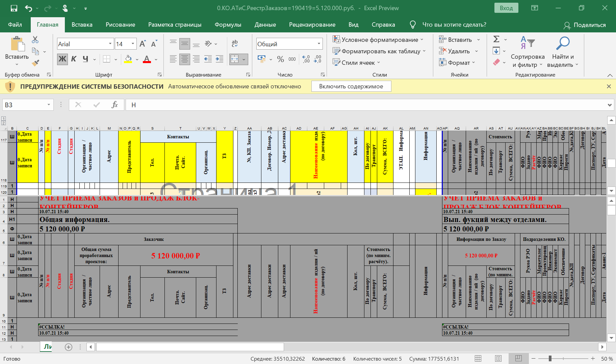The width and height of the screenshot is (616, 364).
Task: Toggle Underline (Ч) formatting
Action: pos(85,59)
